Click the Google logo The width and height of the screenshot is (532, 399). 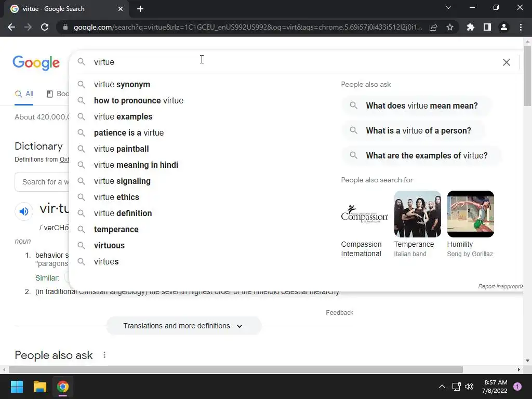36,63
